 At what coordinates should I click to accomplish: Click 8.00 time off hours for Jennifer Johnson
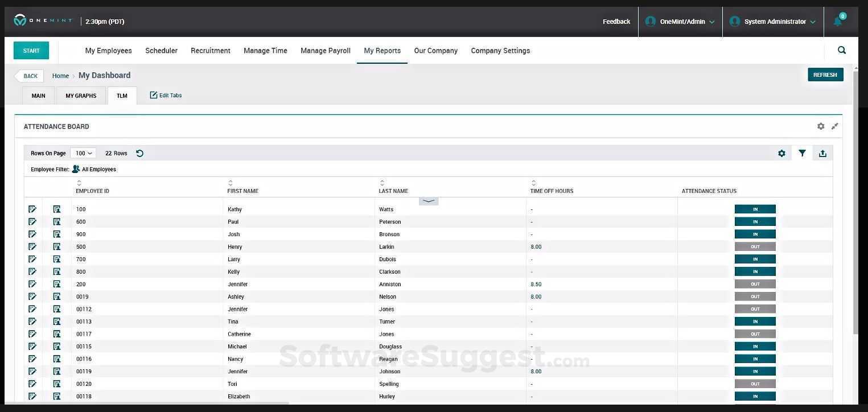[x=536, y=372]
